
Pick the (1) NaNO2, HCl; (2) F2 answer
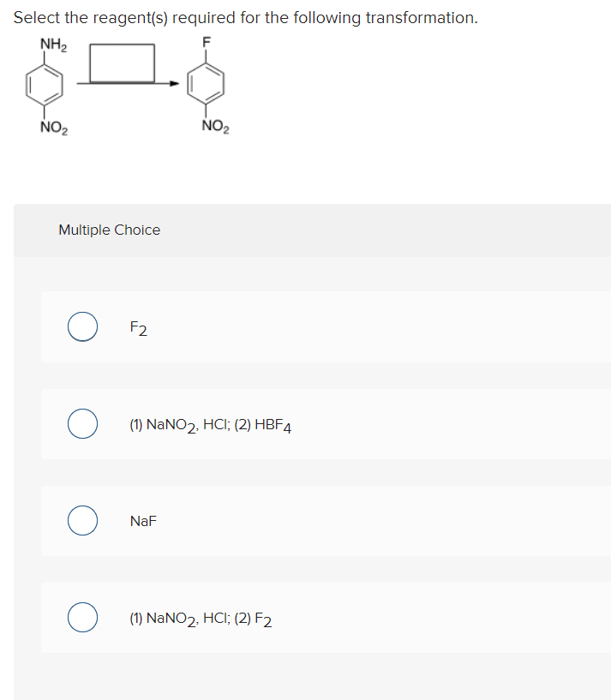pos(82,617)
